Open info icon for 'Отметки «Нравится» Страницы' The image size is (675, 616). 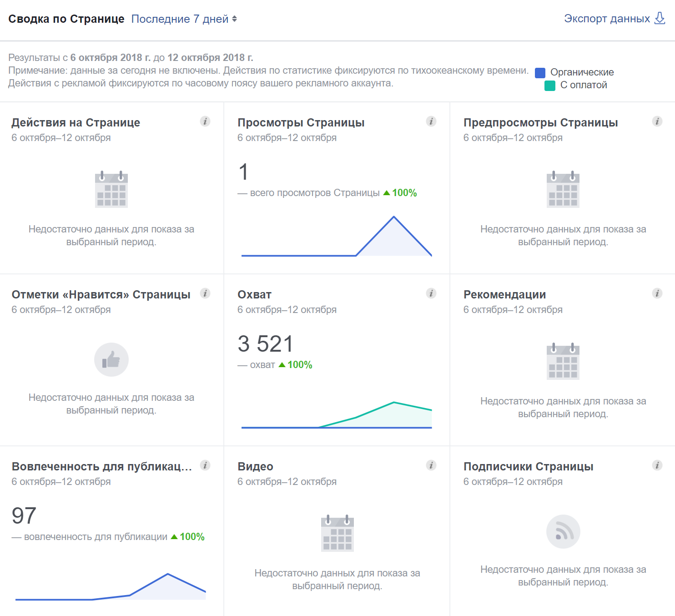tap(205, 293)
